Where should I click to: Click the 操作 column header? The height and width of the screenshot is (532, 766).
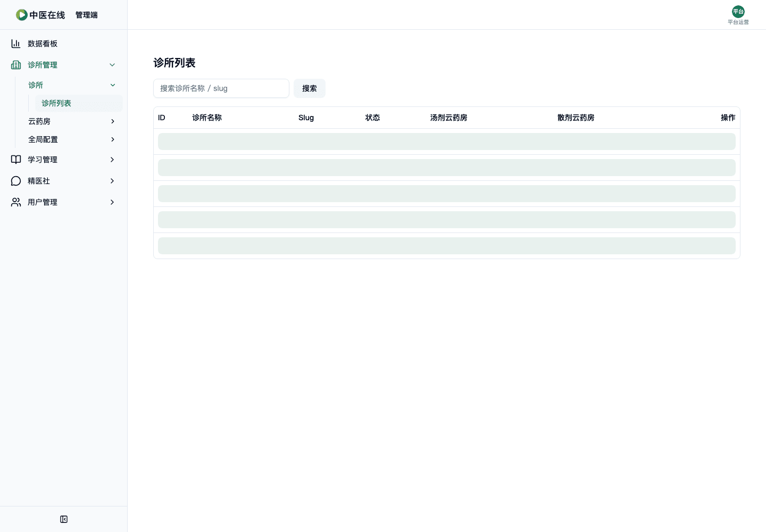click(x=728, y=118)
